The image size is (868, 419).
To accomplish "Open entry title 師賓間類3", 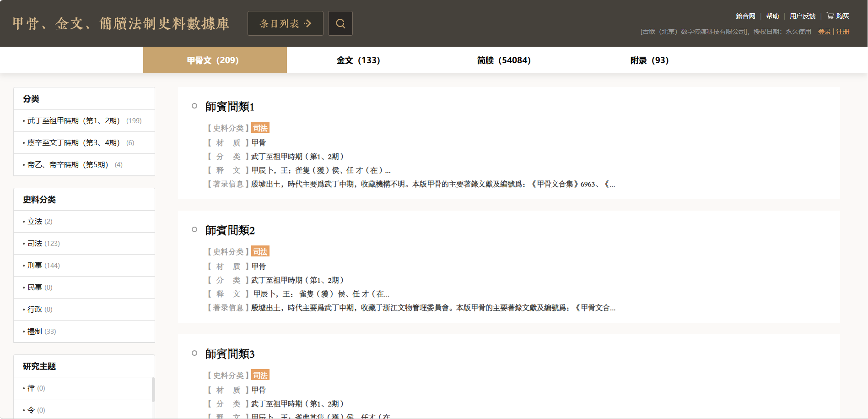I will pos(230,354).
